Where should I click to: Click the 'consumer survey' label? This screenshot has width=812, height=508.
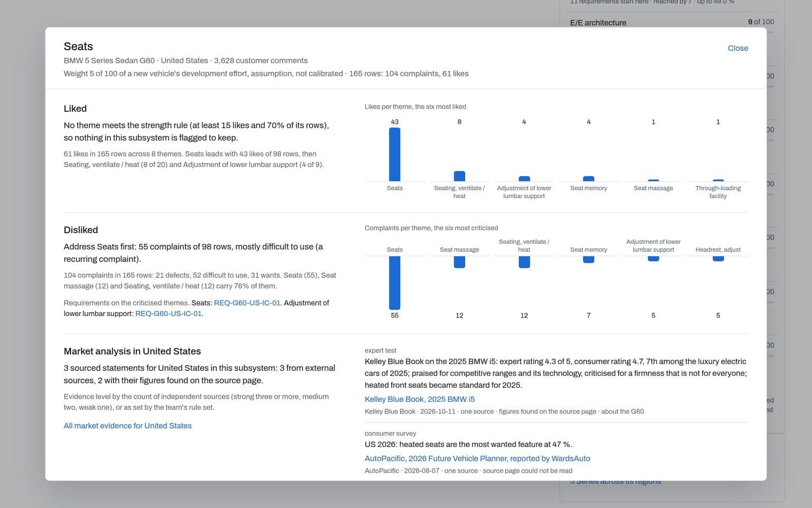coord(390,433)
